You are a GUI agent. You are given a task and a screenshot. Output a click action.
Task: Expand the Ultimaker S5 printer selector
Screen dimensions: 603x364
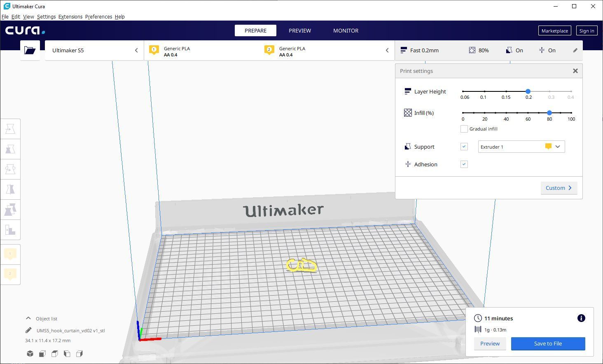coord(94,50)
